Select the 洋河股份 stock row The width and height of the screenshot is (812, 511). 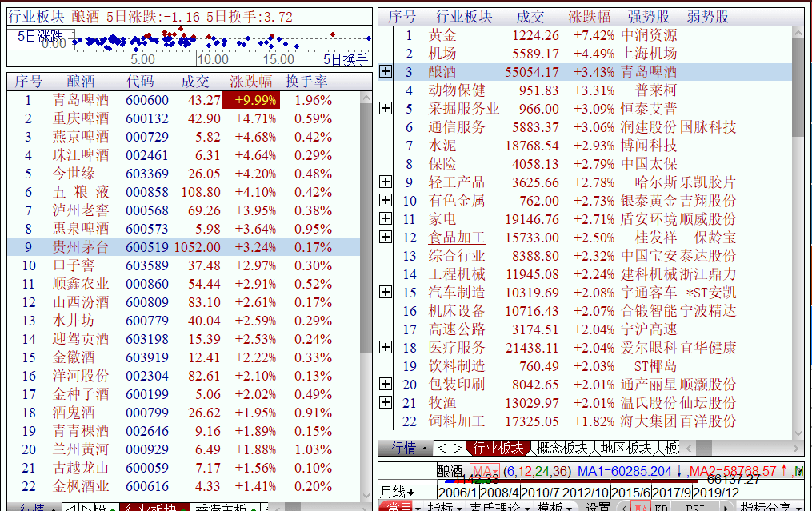(183, 376)
